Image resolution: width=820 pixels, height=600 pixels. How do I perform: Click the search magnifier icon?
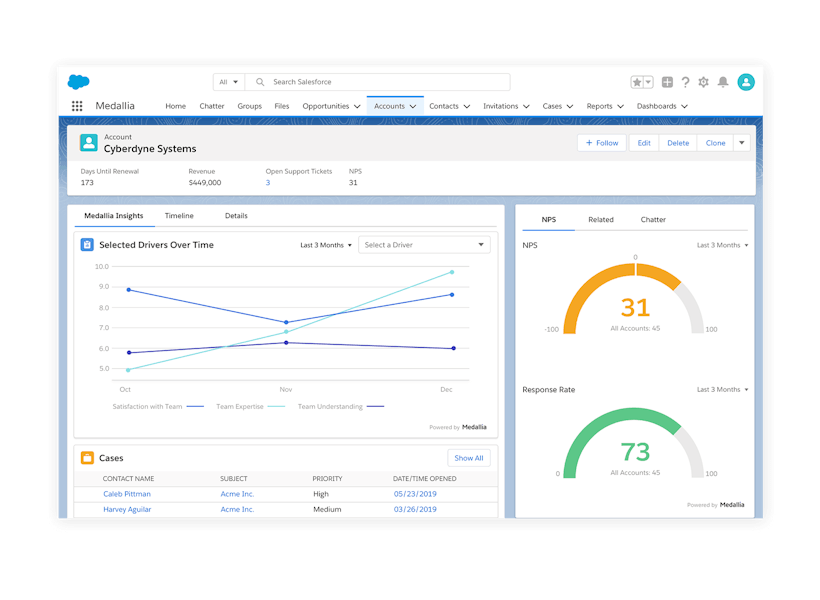259,82
